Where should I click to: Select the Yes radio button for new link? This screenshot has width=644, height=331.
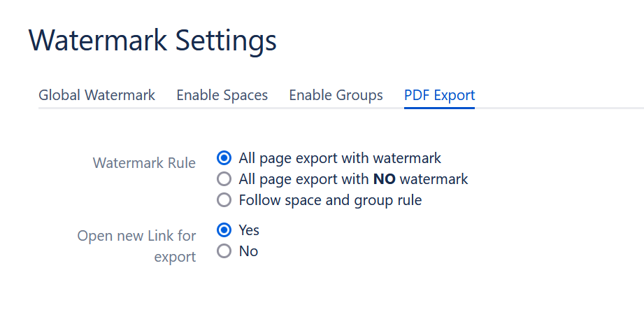[x=224, y=230]
